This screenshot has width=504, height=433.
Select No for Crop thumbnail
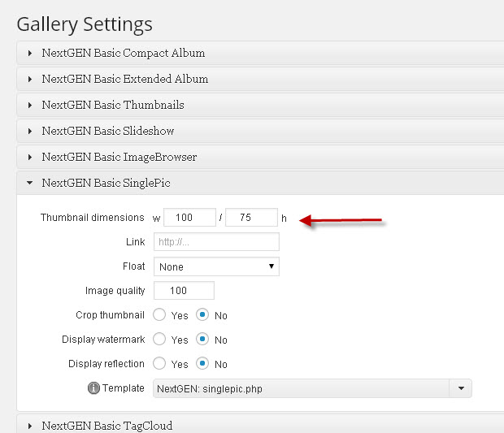coord(202,314)
